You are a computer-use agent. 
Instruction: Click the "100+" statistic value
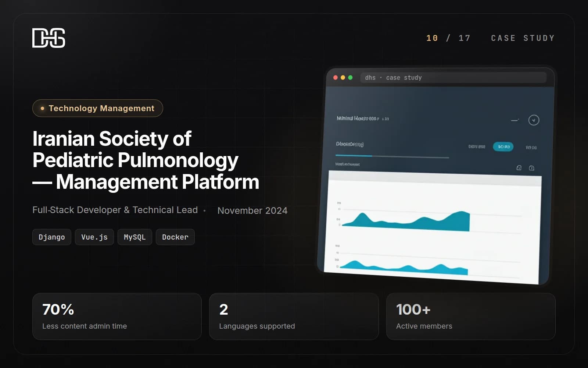tap(413, 309)
